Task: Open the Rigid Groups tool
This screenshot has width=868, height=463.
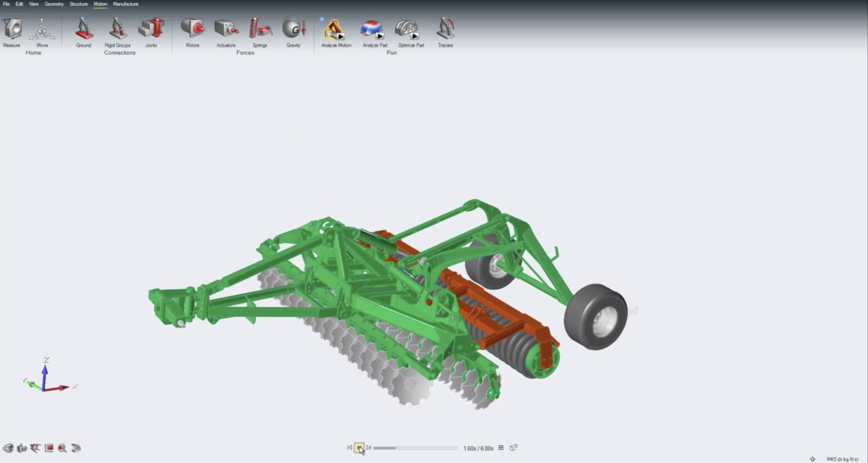Action: tap(118, 29)
